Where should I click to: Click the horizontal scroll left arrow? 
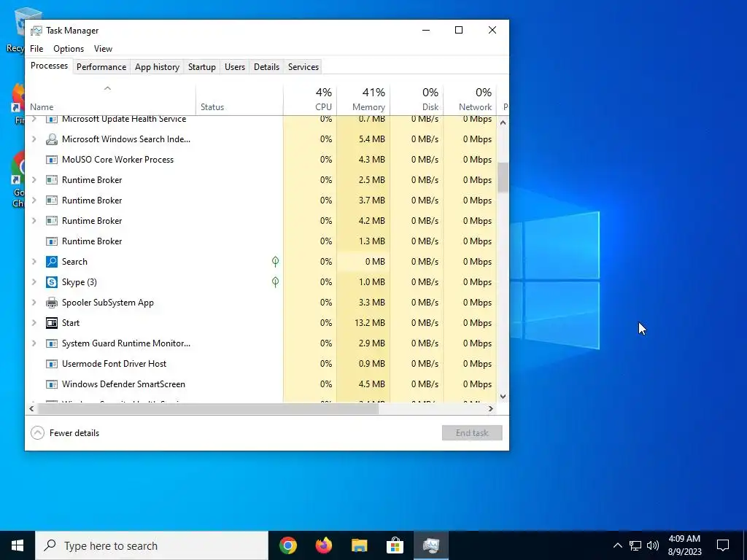click(31, 408)
